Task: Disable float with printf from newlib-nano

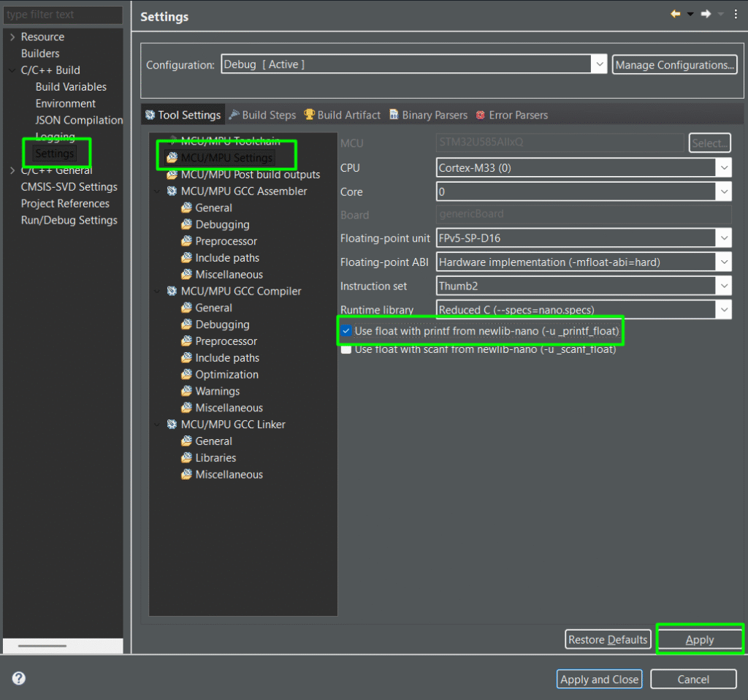Action: click(346, 331)
